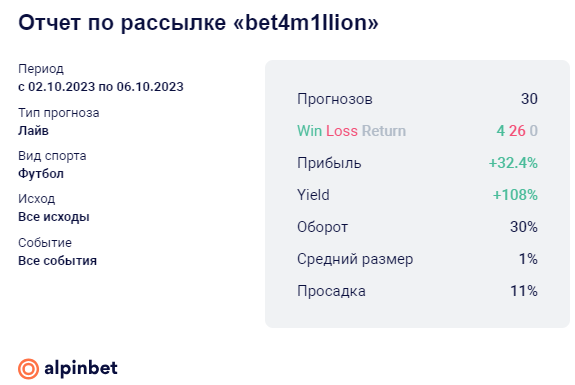The image size is (575, 385).
Task: Click the Все исходы outcome value
Action: pyautogui.click(x=54, y=217)
